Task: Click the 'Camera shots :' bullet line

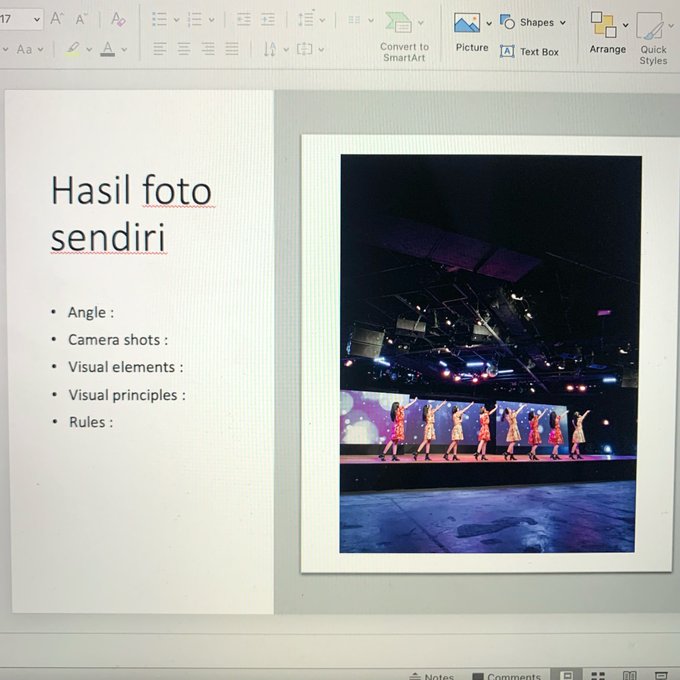Action: (x=118, y=340)
